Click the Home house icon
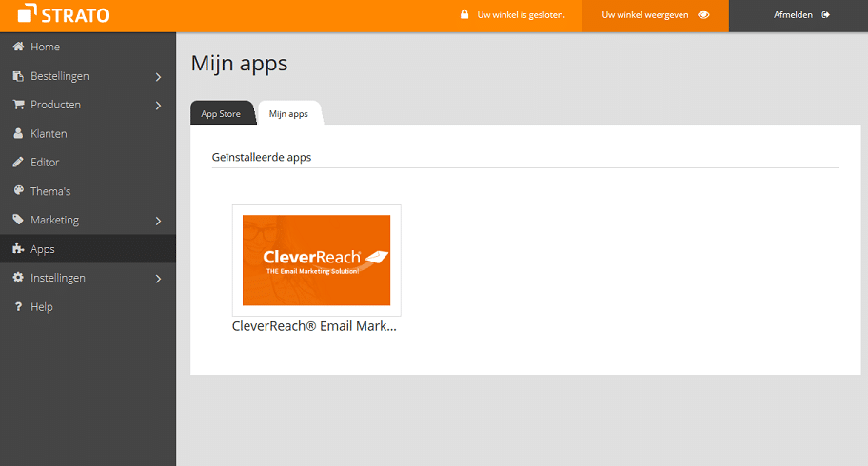This screenshot has width=868, height=466. click(18, 47)
